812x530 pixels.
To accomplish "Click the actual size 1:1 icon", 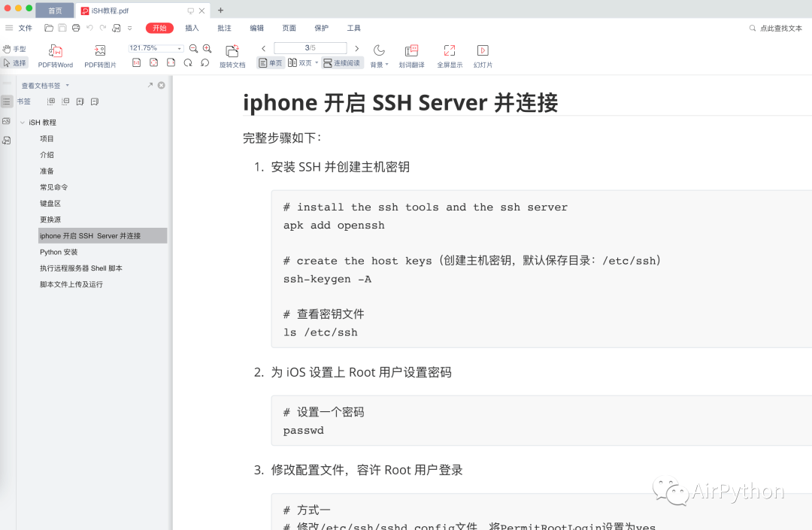I will 137,62.
